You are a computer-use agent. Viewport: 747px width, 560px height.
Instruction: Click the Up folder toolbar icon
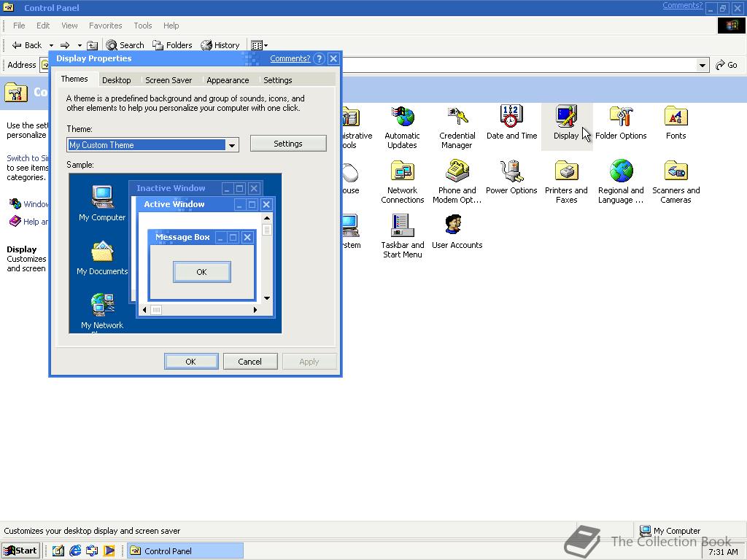(x=93, y=45)
